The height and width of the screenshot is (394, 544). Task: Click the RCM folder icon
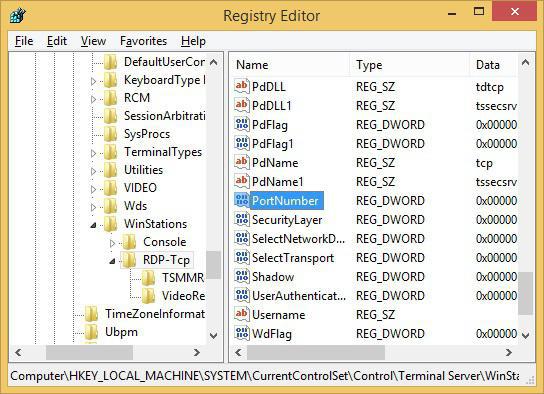tap(110, 98)
